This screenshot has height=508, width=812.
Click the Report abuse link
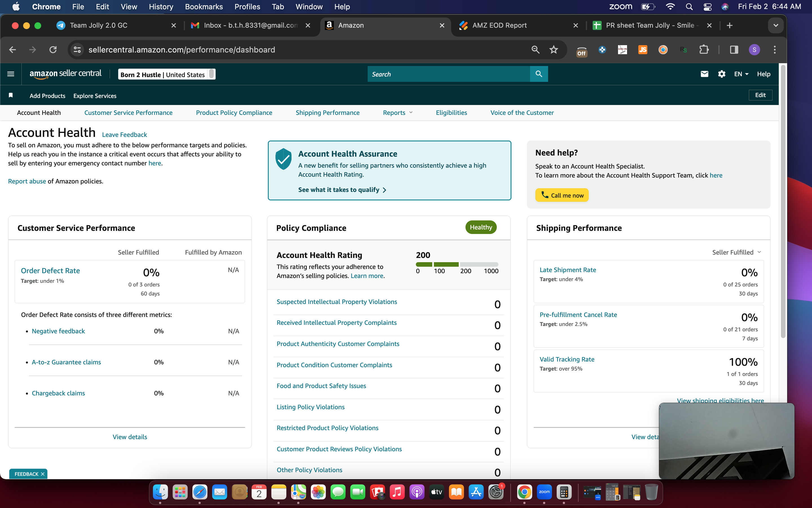tap(27, 181)
